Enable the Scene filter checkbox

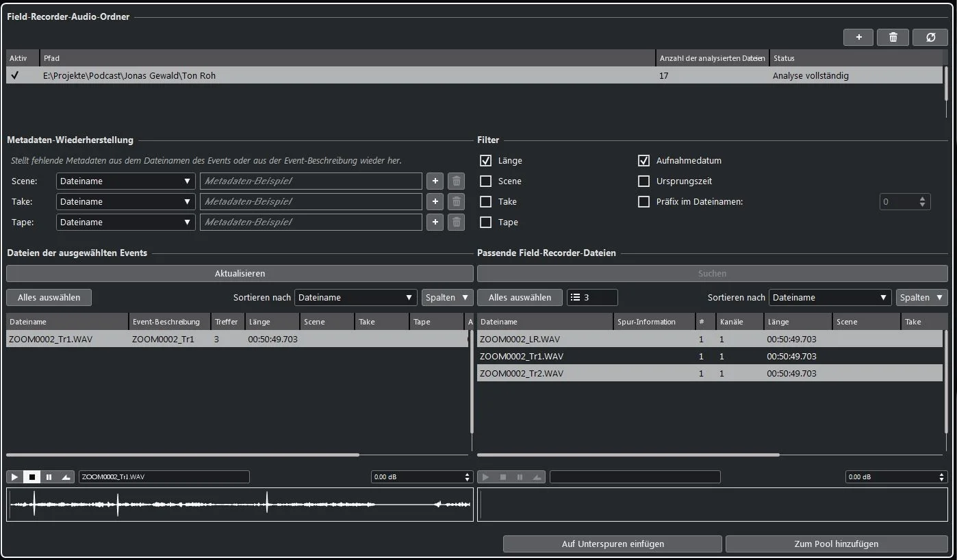pos(486,181)
